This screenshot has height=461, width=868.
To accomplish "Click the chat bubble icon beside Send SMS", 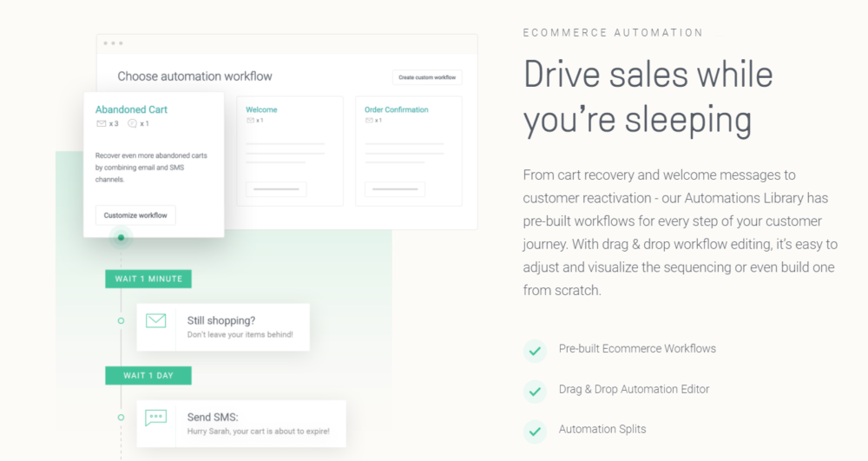I will tap(156, 418).
